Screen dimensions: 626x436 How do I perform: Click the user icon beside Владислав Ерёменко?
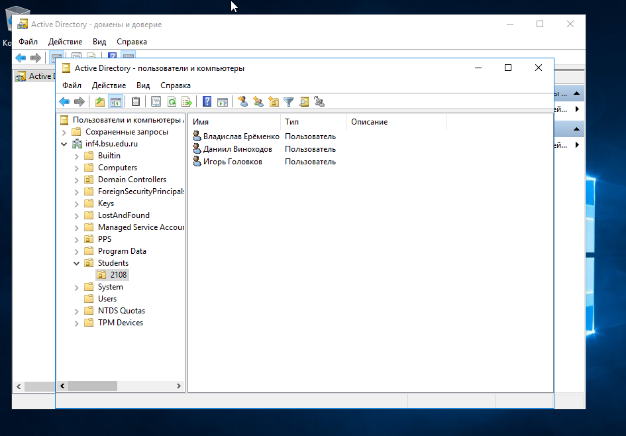point(197,136)
